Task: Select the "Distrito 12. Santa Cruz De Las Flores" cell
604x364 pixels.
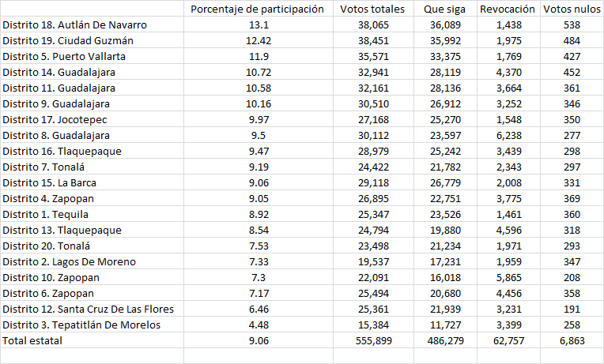Action: click(x=88, y=309)
